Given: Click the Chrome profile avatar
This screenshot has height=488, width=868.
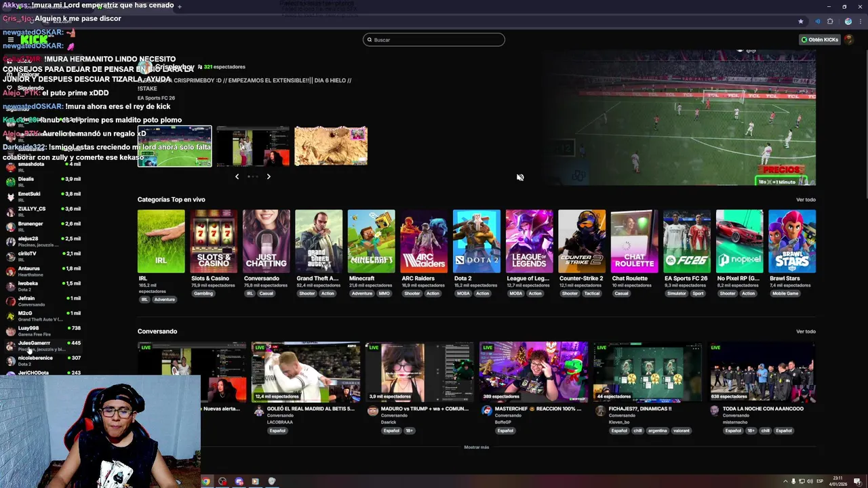Looking at the screenshot, I should [x=848, y=21].
